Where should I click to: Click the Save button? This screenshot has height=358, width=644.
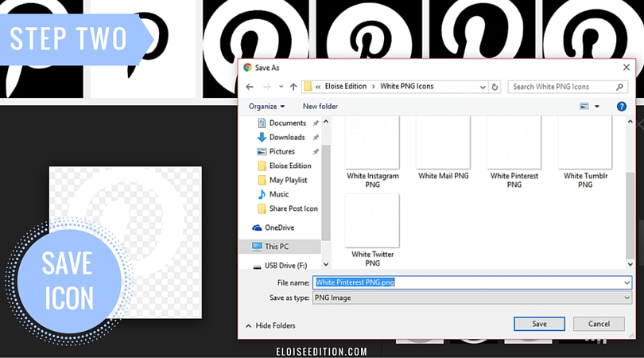(x=539, y=324)
